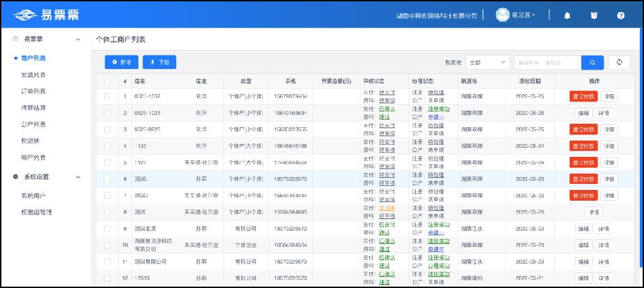
Task: Open 权限组管理 in the sidebar
Action: [x=36, y=212]
